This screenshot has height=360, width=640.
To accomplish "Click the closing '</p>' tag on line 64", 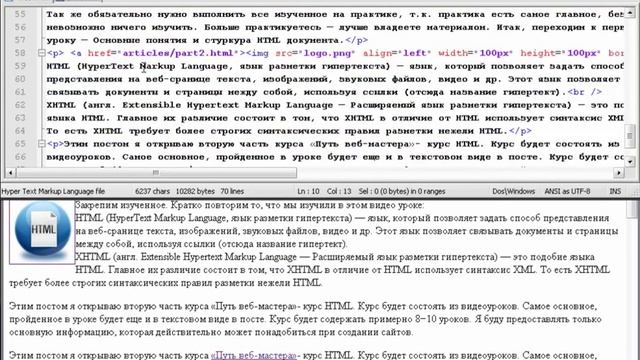I will (x=520, y=131).
